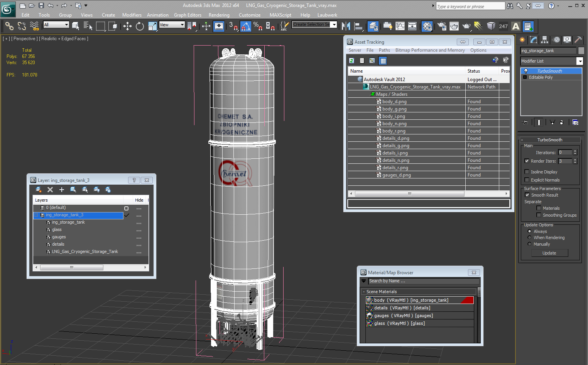The width and height of the screenshot is (588, 365).
Task: Open Select by Name dialog icon
Action: point(88,26)
